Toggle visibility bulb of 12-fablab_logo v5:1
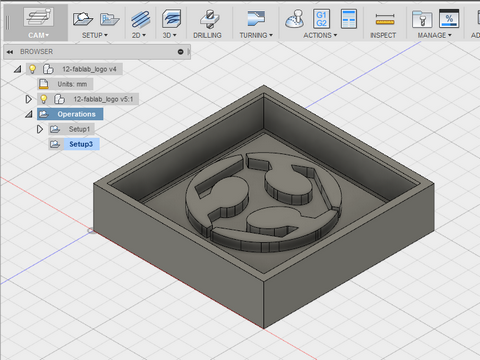The width and height of the screenshot is (480, 360). 44,99
